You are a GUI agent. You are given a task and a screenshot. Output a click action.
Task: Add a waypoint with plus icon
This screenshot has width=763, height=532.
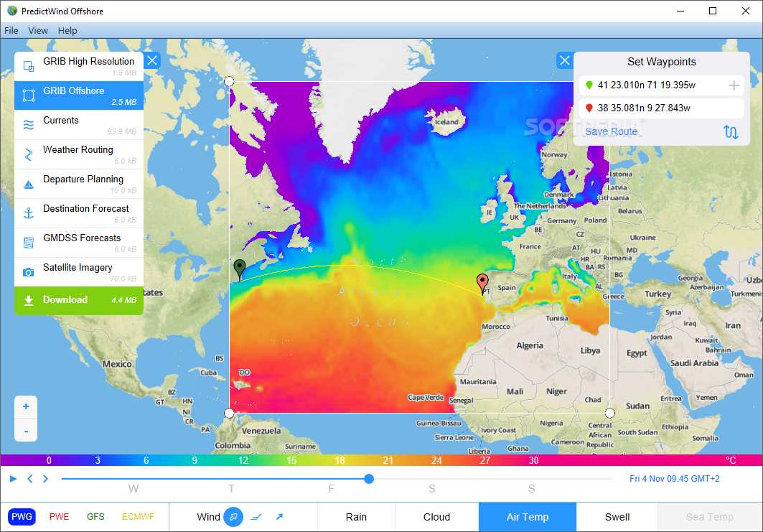[734, 85]
